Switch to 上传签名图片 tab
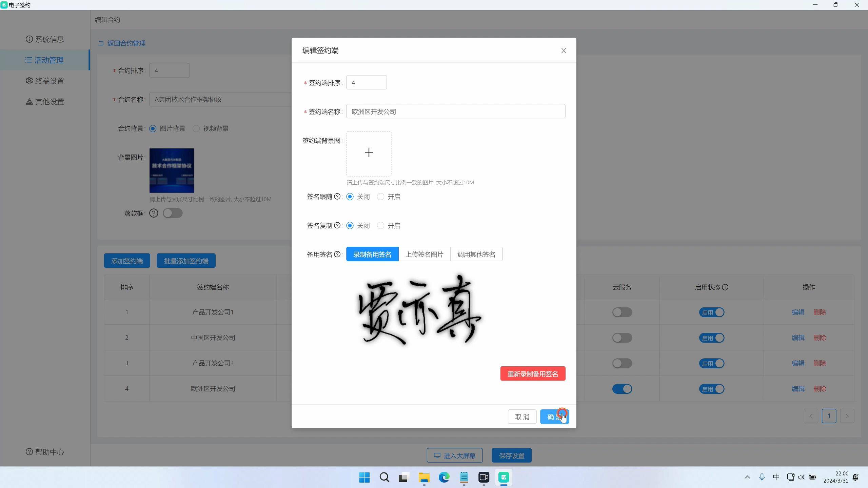Screen dimensions: 868x488 (x=424, y=254)
